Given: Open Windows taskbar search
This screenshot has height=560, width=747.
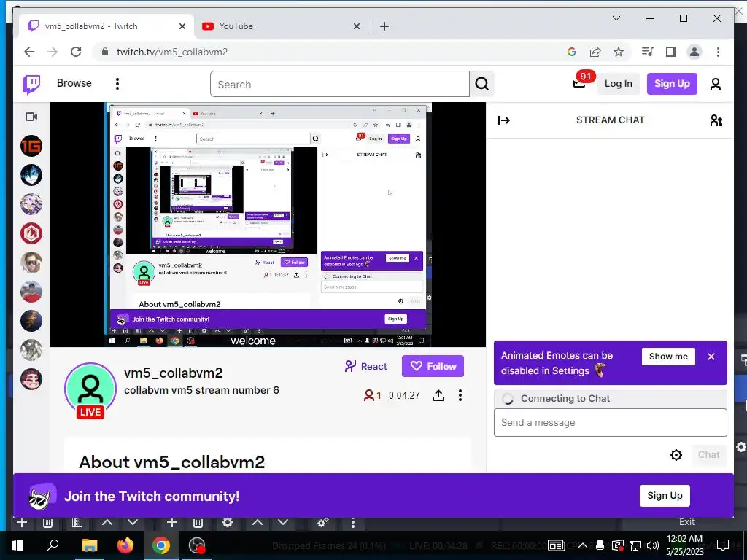Looking at the screenshot, I should coord(53,545).
